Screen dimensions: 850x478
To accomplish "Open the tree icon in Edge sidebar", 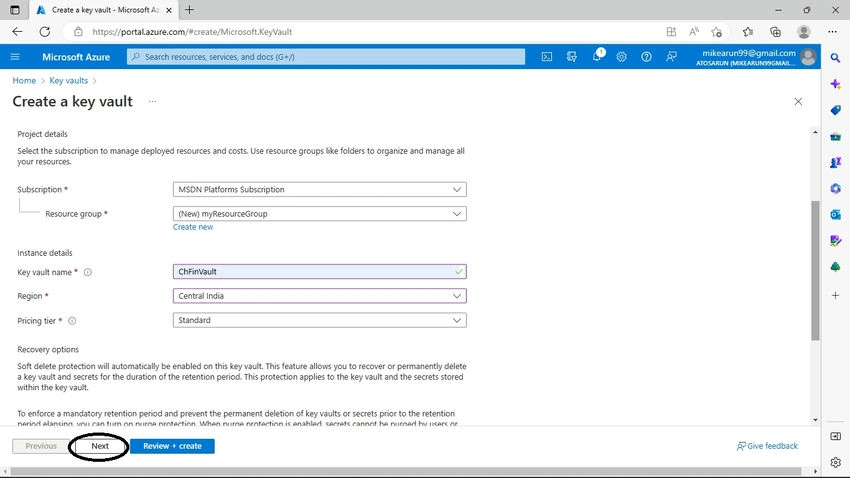I will pos(835,267).
